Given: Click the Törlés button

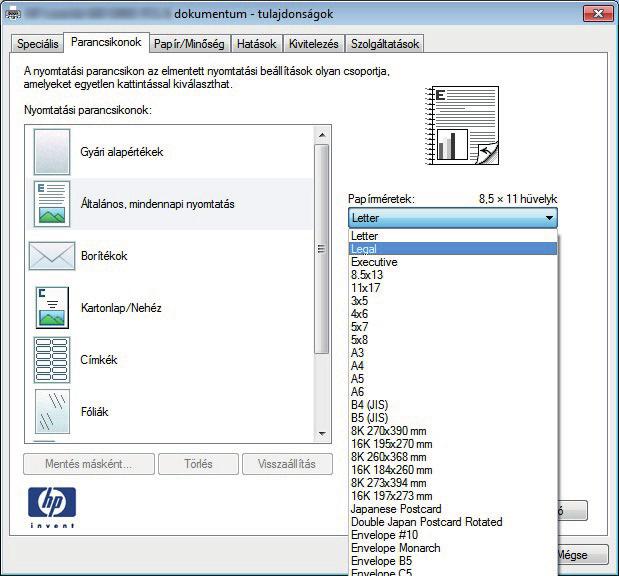Looking at the screenshot, I should [198, 464].
